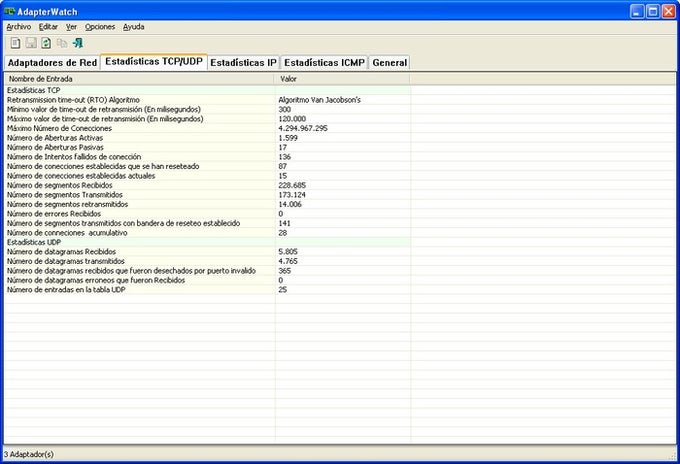
Task: Select the Número de Aberturas Activas row
Action: (x=207, y=138)
